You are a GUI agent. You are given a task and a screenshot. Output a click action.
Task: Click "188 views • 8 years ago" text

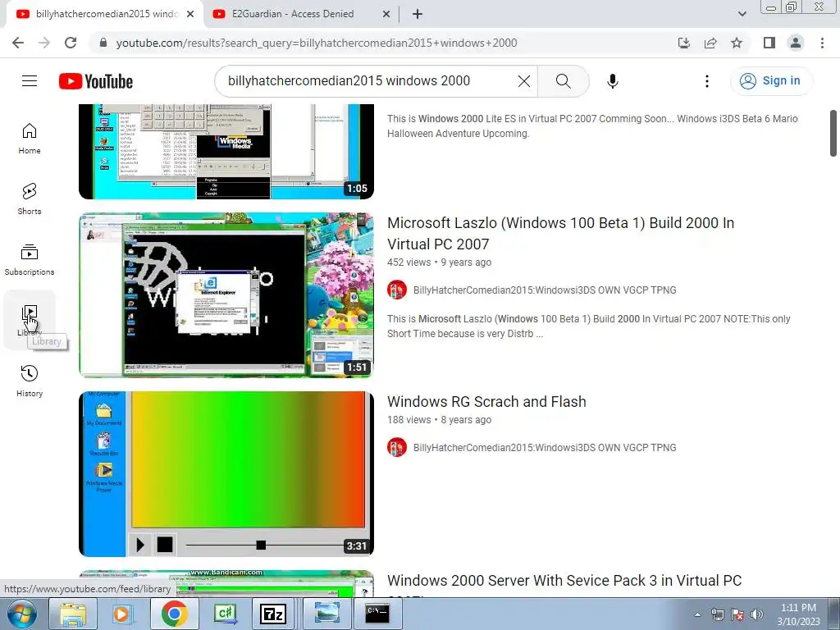coord(440,419)
